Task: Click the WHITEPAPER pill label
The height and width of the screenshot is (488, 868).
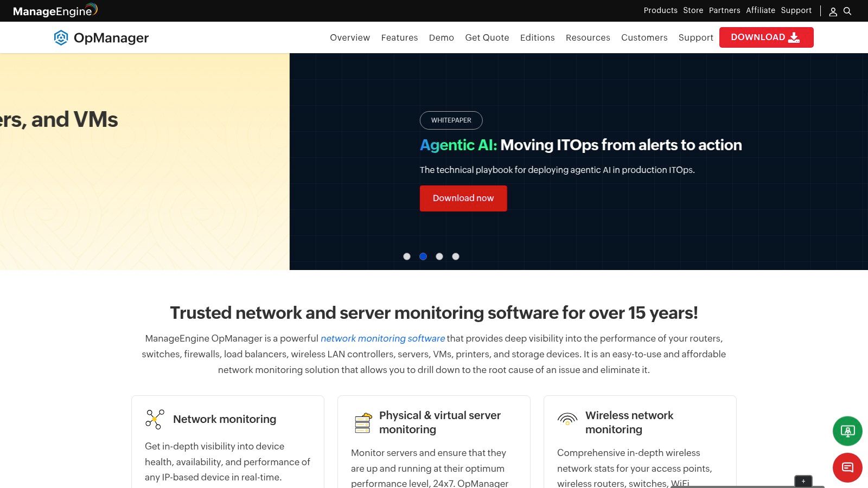Action: point(451,120)
